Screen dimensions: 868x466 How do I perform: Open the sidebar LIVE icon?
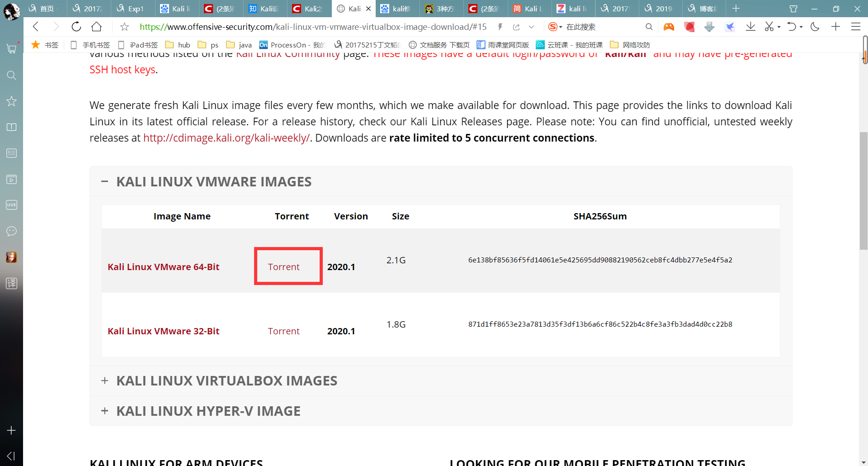point(11,205)
